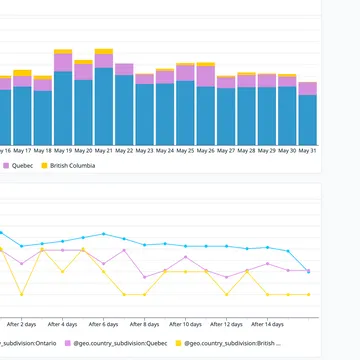Click the May 17 yellow British Columbia segment

pyautogui.click(x=22, y=73)
